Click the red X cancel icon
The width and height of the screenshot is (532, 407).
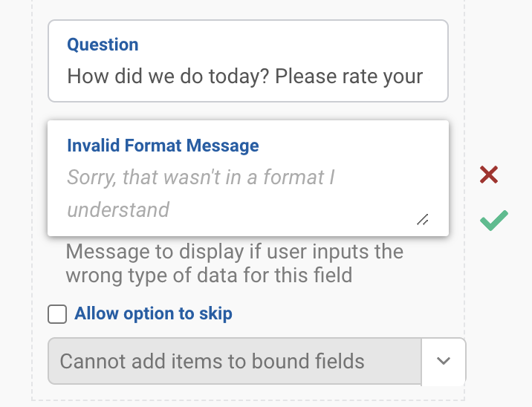pos(489,175)
